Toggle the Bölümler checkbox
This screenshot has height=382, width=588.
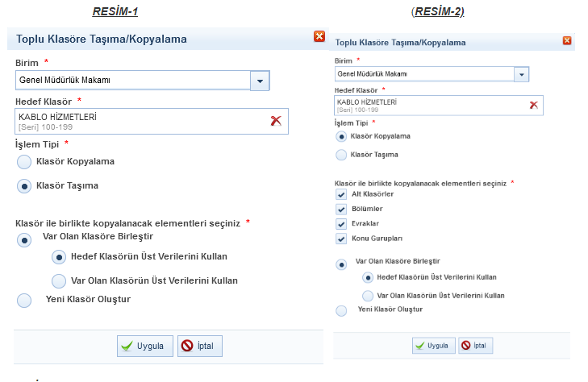click(x=341, y=209)
